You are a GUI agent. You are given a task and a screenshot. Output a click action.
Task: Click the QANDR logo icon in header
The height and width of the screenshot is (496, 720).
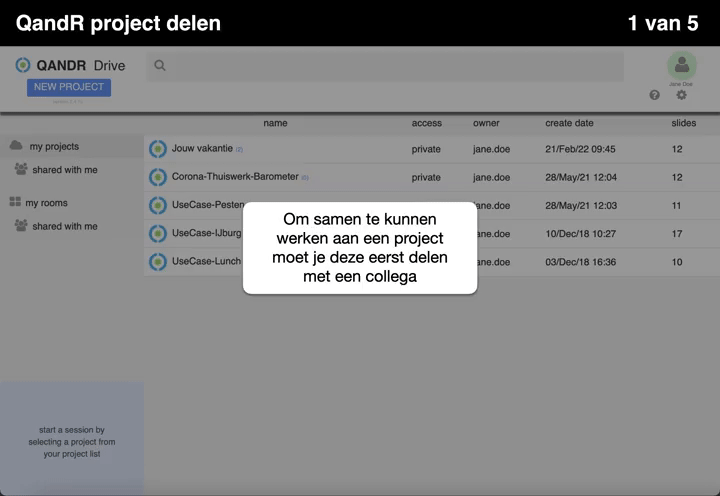click(x=23, y=65)
